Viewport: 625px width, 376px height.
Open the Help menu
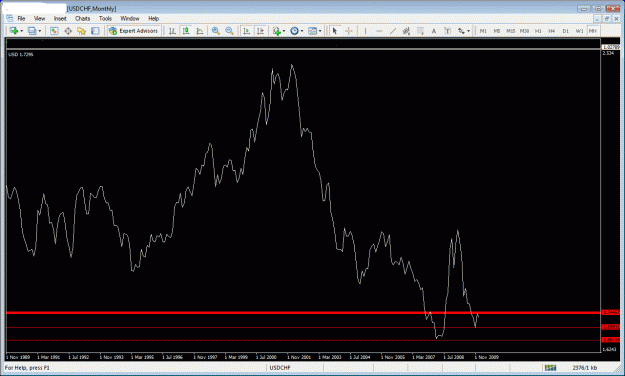coord(153,18)
